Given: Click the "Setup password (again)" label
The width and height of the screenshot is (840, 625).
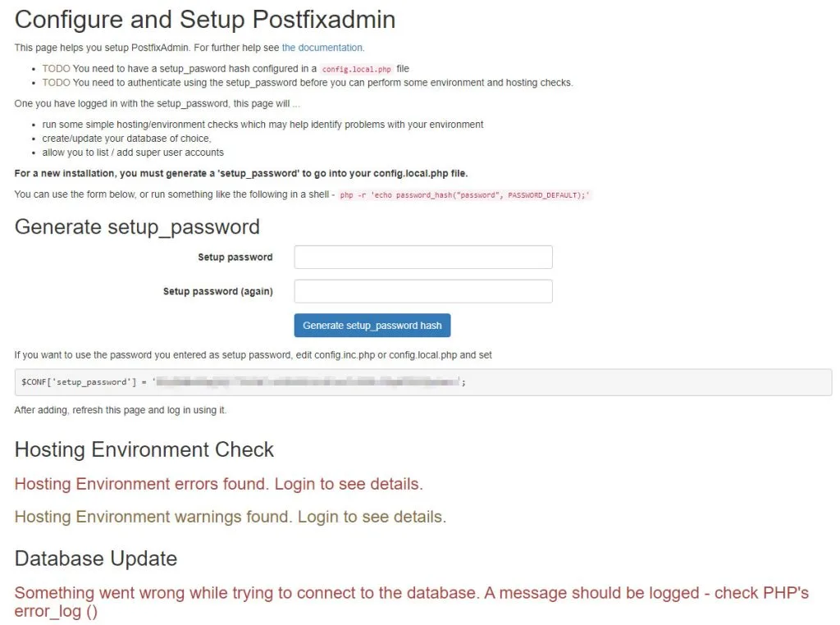Looking at the screenshot, I should (218, 291).
